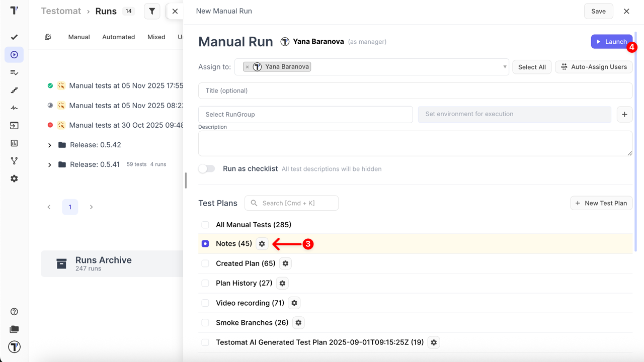Open the branches icon in sidebar
The width and height of the screenshot is (644, 362).
pos(14,161)
